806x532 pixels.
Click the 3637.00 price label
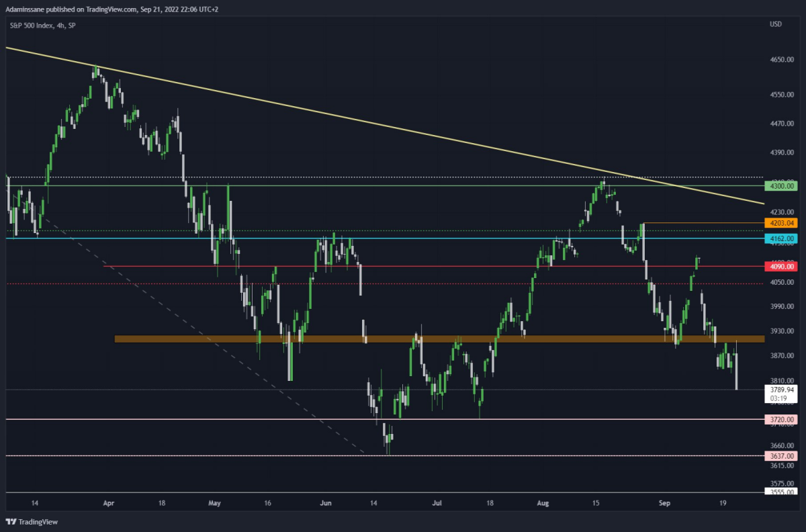[782, 456]
